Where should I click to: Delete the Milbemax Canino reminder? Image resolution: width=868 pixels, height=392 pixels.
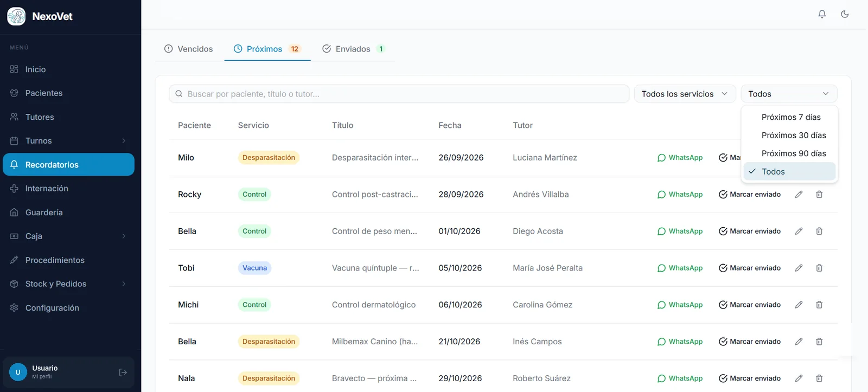[819, 342]
